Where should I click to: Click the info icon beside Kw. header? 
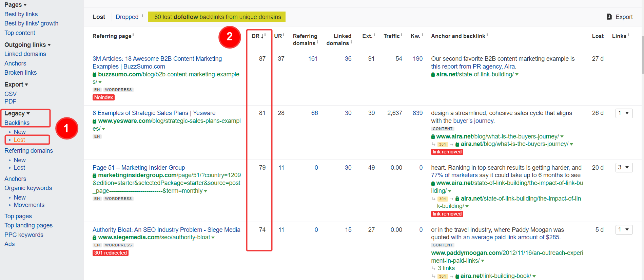(x=422, y=35)
